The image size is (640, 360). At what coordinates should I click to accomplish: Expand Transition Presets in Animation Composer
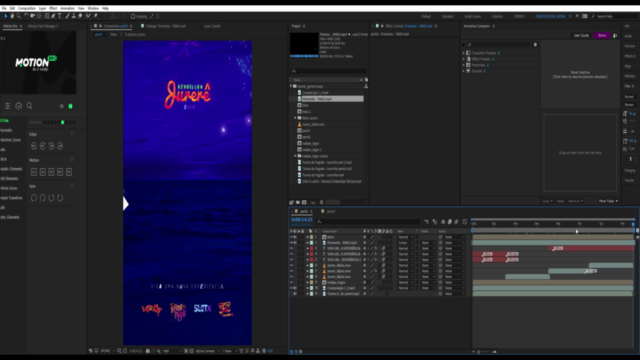[x=464, y=53]
